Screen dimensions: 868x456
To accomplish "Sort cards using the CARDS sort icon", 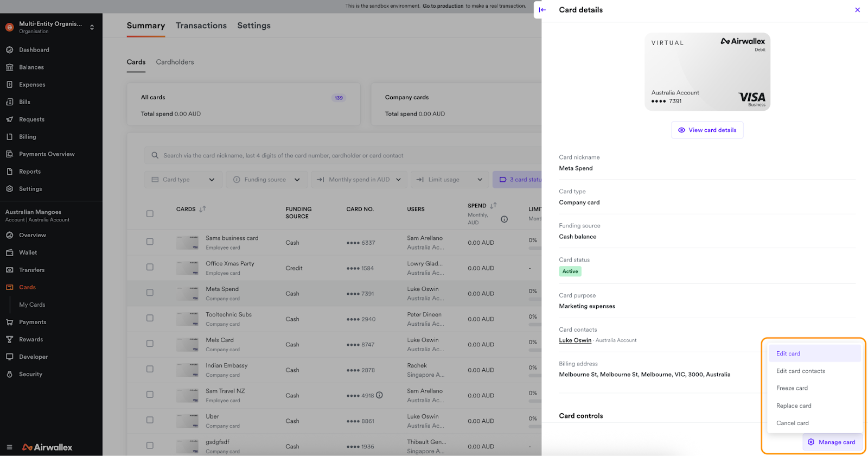I will point(202,209).
